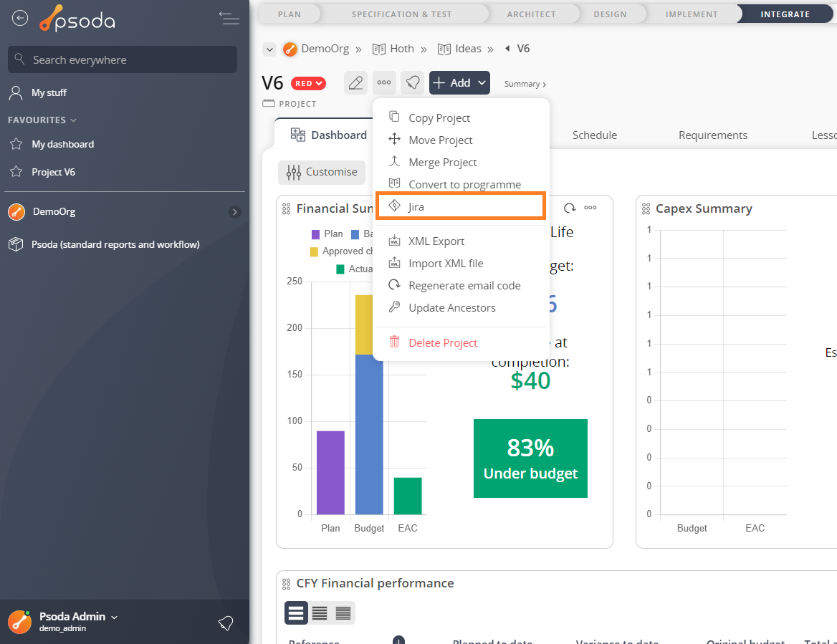Open My dashboard favourite
The height and width of the screenshot is (644, 837).
tap(62, 144)
